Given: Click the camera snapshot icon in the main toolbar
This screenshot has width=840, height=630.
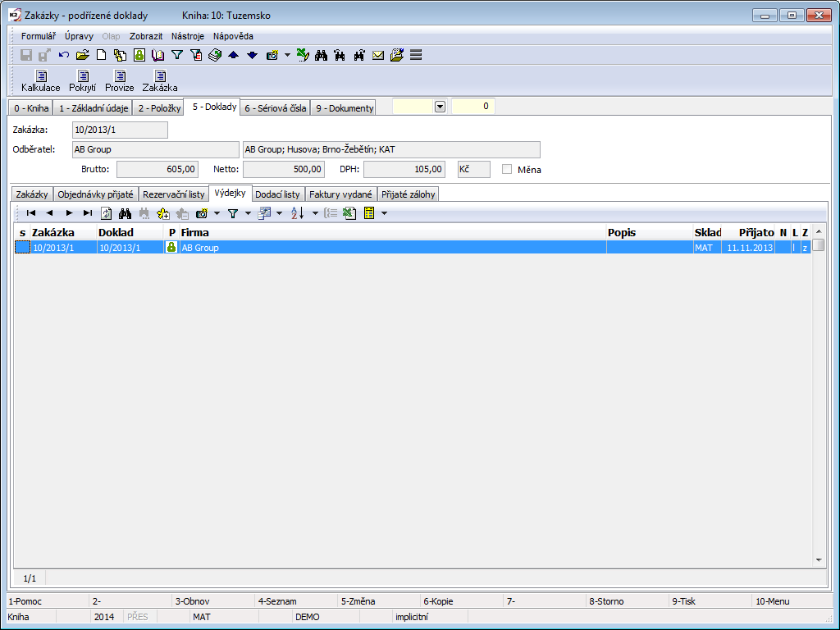Looking at the screenshot, I should tap(272, 55).
